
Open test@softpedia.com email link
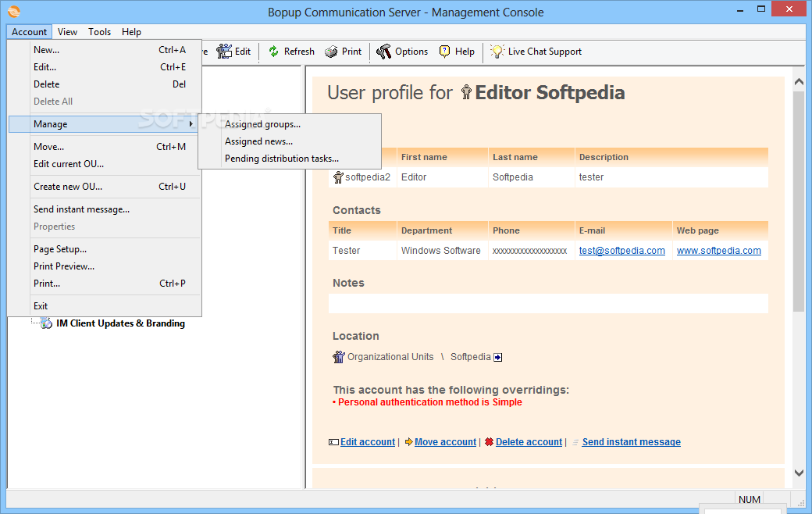622,251
